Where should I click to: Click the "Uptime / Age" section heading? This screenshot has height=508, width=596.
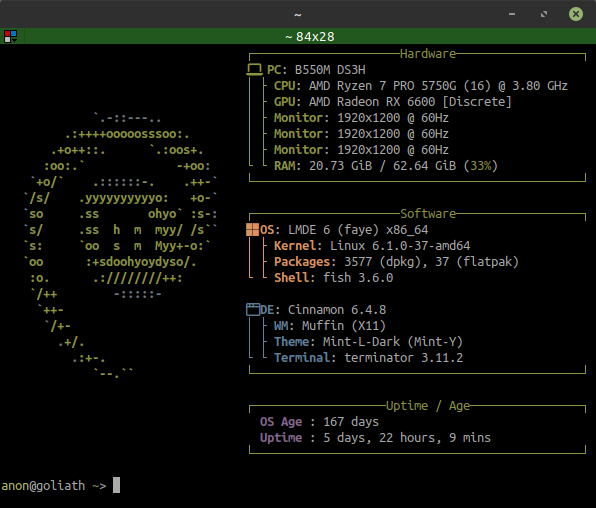point(428,406)
